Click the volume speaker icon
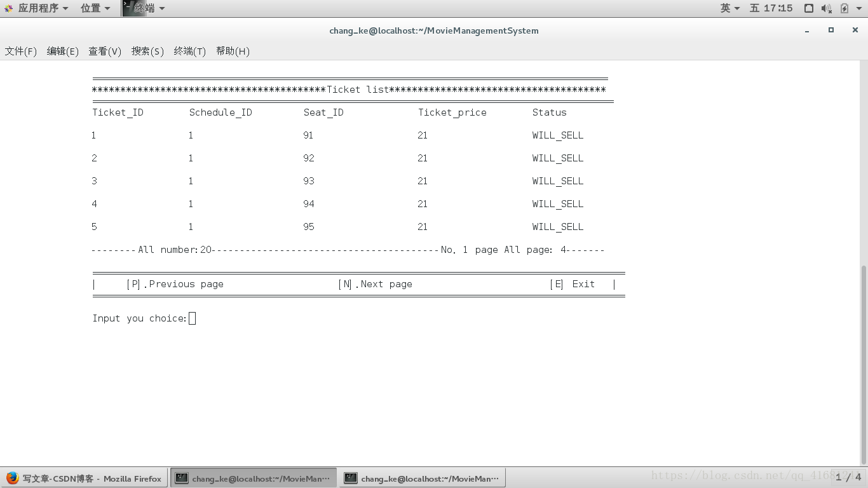 827,8
